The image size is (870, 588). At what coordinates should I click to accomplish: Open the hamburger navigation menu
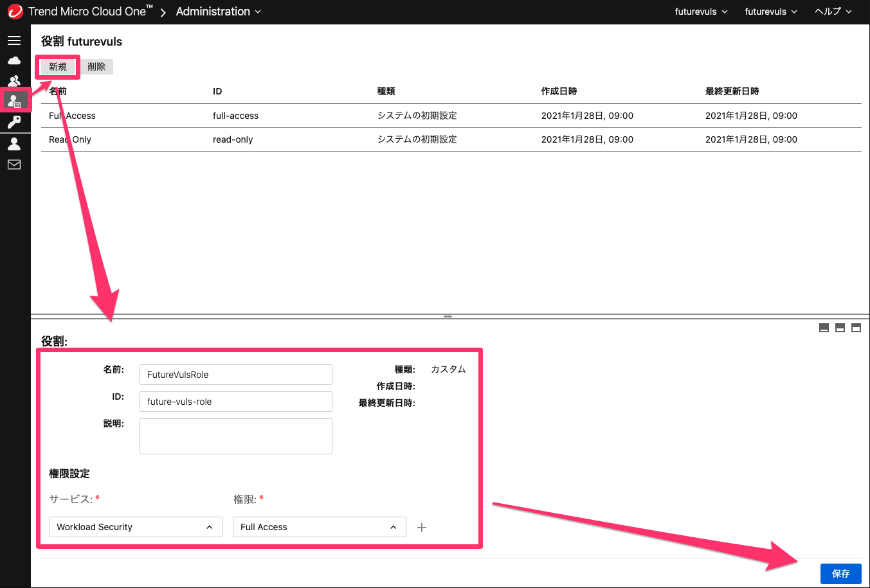14,40
